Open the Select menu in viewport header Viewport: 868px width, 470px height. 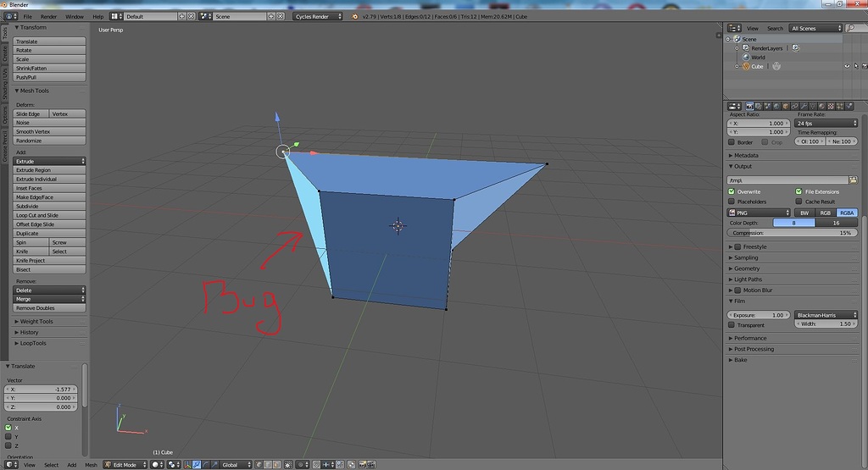[x=52, y=465]
